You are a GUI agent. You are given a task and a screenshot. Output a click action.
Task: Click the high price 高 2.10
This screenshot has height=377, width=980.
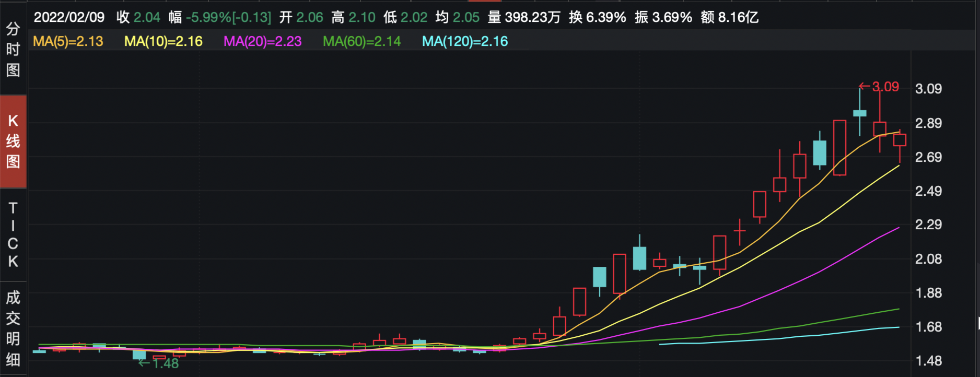354,17
